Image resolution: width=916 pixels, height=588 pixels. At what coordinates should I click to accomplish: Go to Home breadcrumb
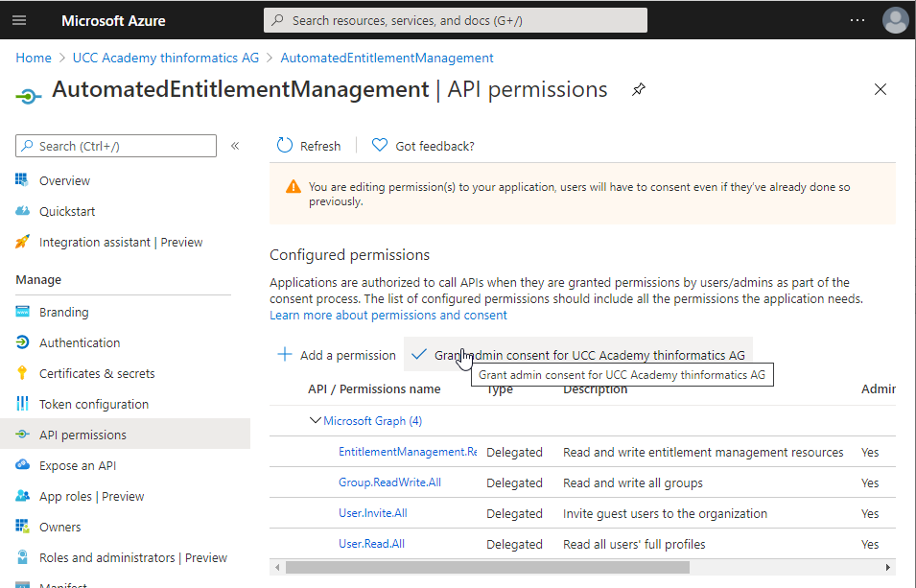pos(34,58)
